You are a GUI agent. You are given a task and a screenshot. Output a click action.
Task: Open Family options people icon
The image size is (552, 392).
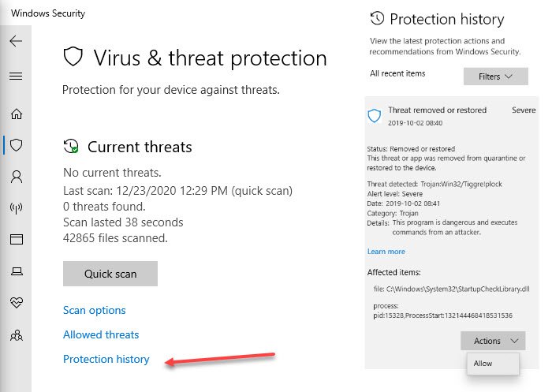point(16,334)
